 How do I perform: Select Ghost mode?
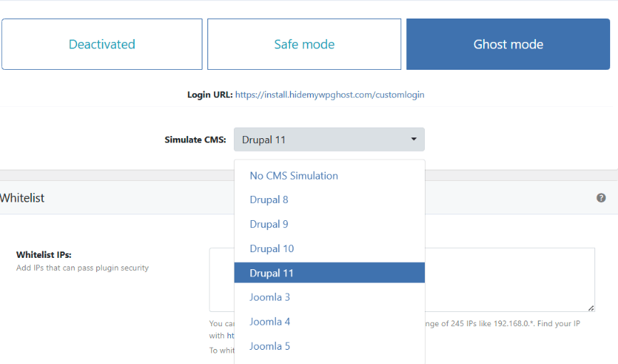click(x=508, y=44)
